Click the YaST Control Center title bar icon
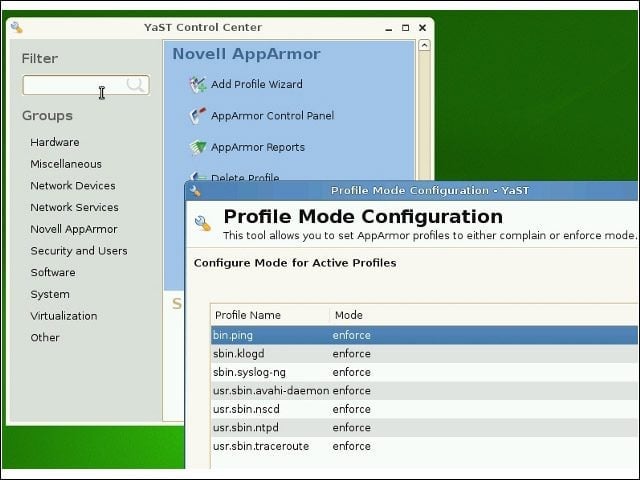The height and width of the screenshot is (480, 640). pos(17,27)
